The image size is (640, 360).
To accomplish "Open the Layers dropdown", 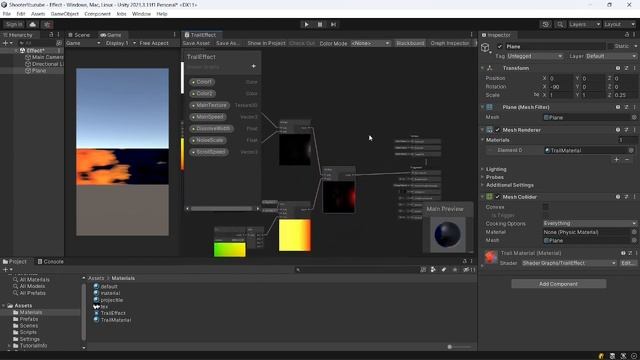I will coord(584,24).
